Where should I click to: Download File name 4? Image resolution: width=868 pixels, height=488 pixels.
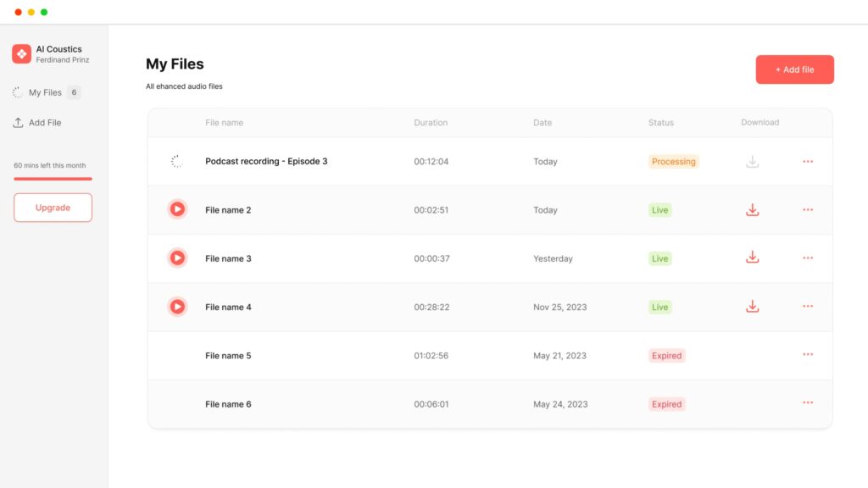tap(753, 306)
